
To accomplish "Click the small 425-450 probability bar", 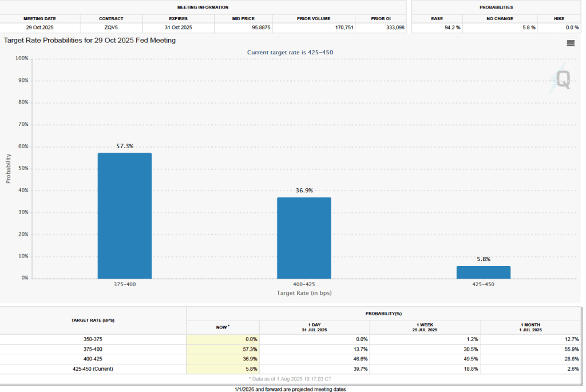I will [483, 272].
